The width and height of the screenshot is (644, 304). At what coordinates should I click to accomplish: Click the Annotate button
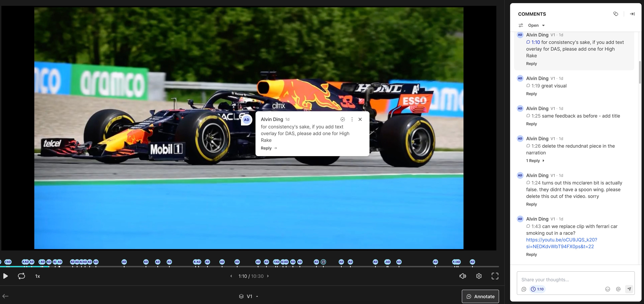point(480,296)
